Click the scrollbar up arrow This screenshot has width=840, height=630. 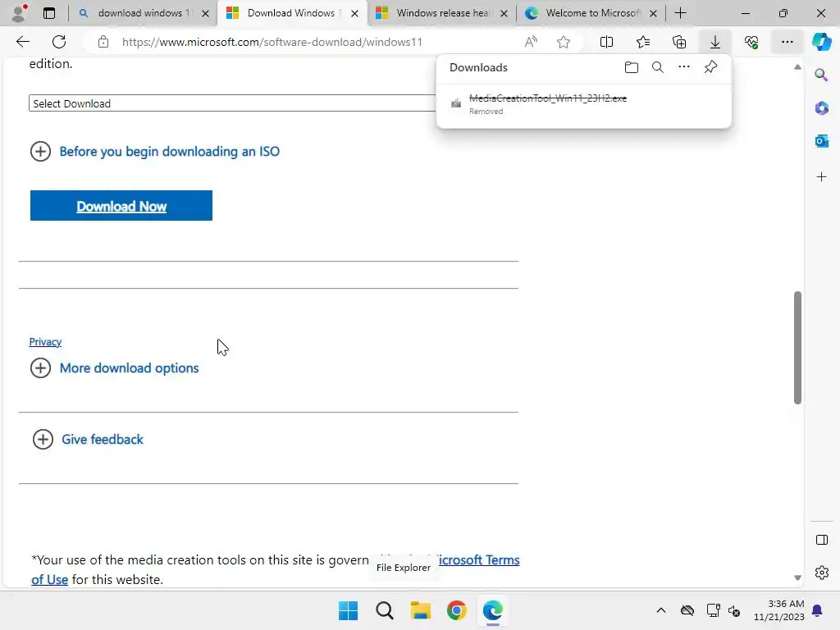click(x=797, y=67)
